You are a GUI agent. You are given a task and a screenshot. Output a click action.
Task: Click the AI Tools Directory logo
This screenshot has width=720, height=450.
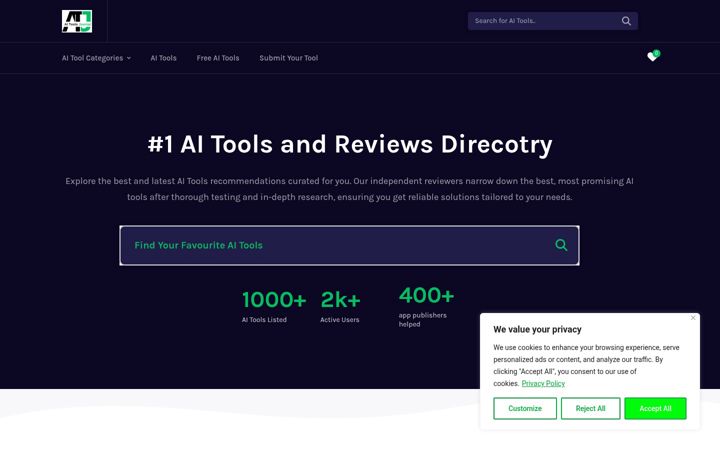77,21
